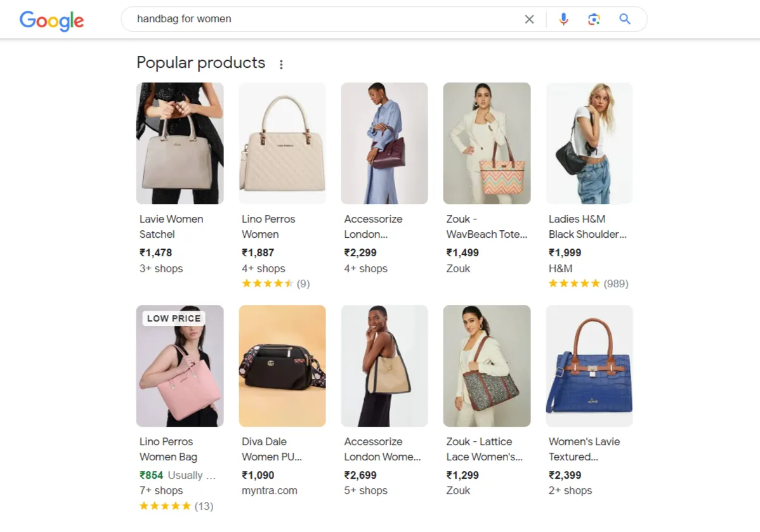Open the Zouk Lattice Lace product image
This screenshot has width=760, height=532.
coord(487,366)
